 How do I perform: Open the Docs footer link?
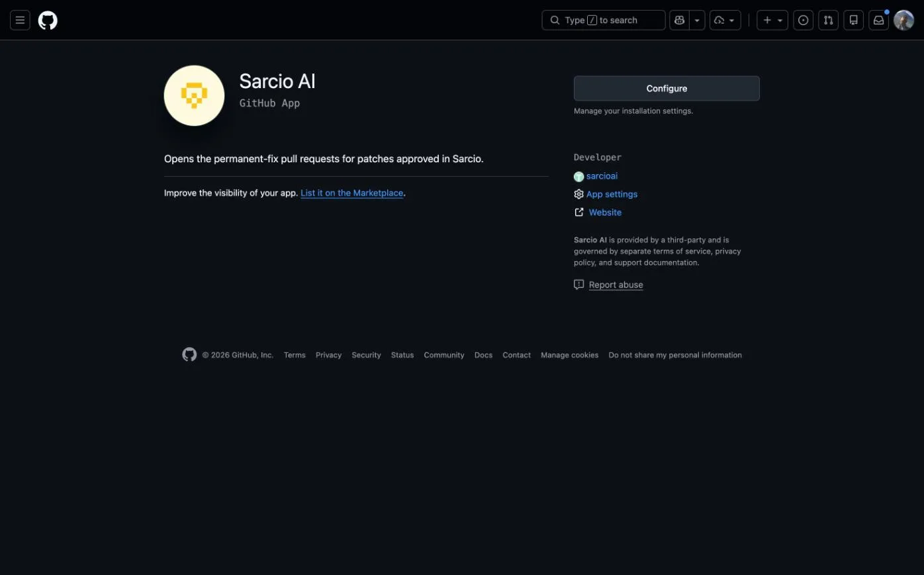point(483,355)
